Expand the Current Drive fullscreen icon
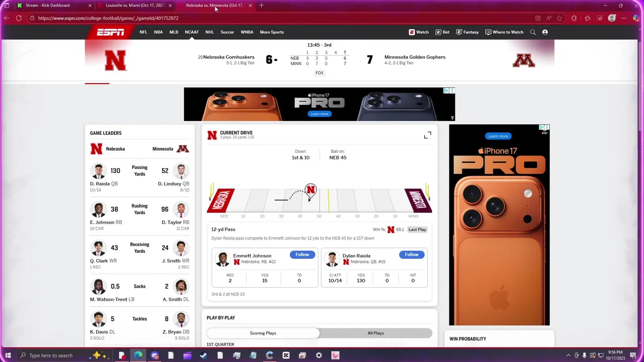This screenshot has width=644, height=362. pyautogui.click(x=428, y=135)
